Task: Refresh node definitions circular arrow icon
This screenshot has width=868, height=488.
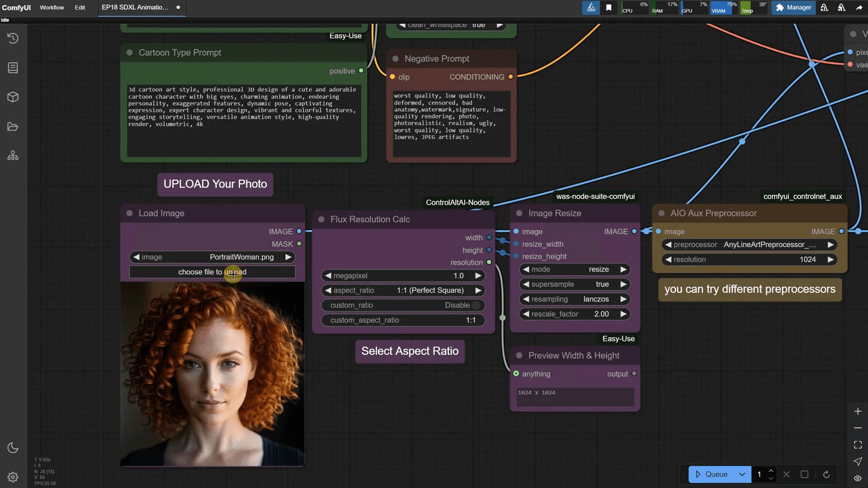Action: pos(826,474)
